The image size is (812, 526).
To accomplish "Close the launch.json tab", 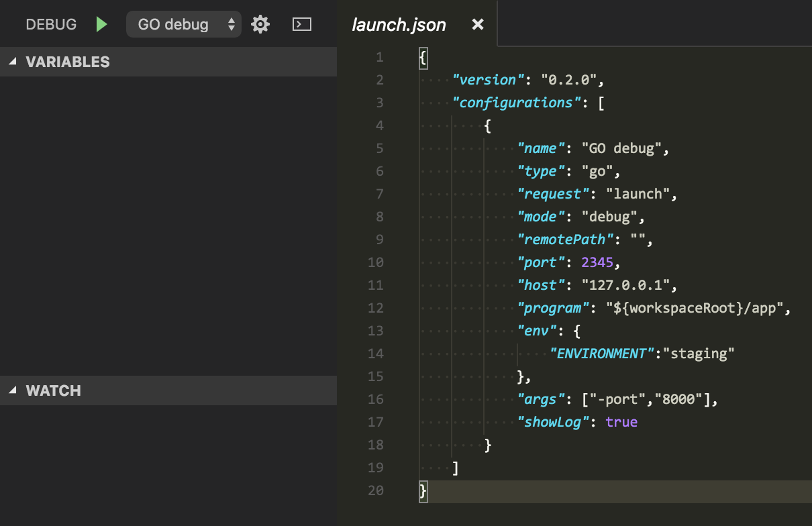I will [x=477, y=24].
